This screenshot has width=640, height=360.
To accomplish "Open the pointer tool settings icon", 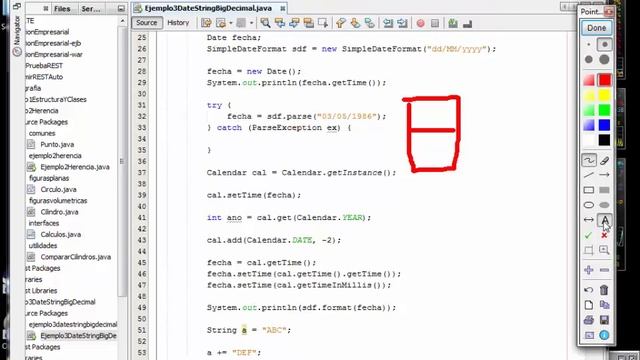I will pos(589,335).
